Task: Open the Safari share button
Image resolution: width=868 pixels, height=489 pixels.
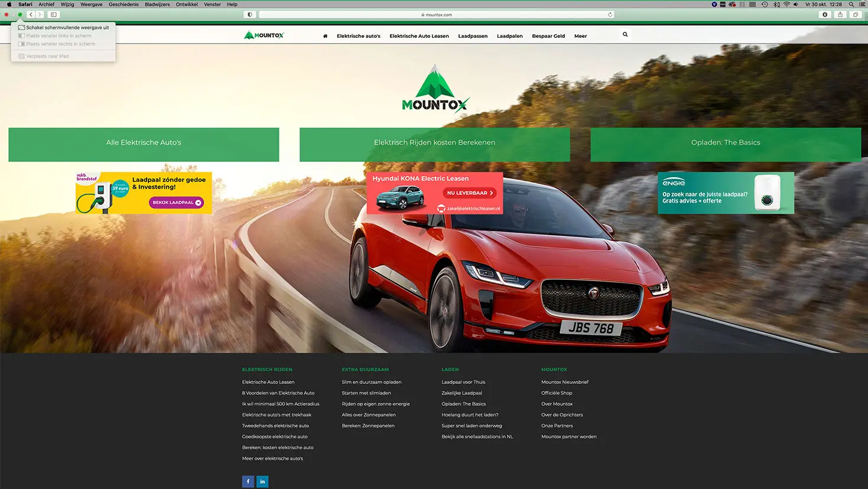Action: 840,14
